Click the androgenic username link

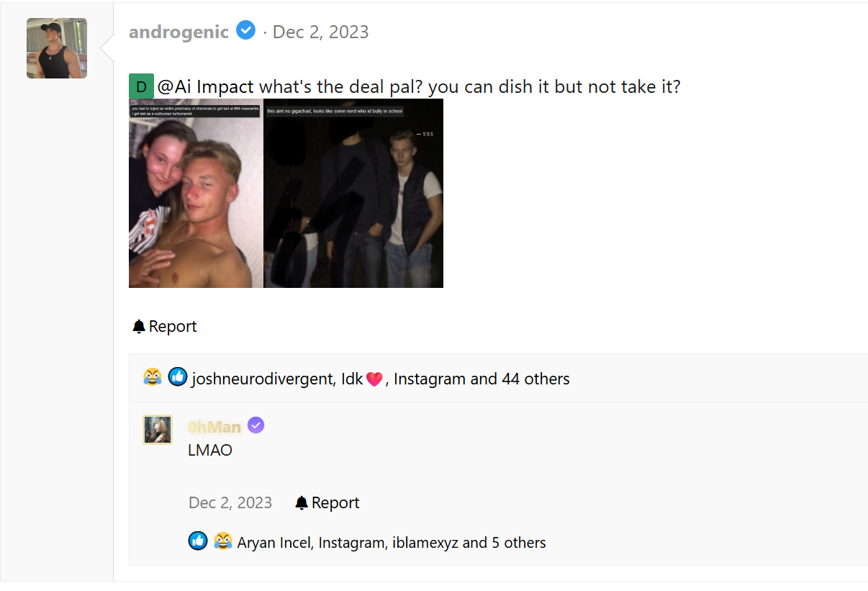coord(178,32)
